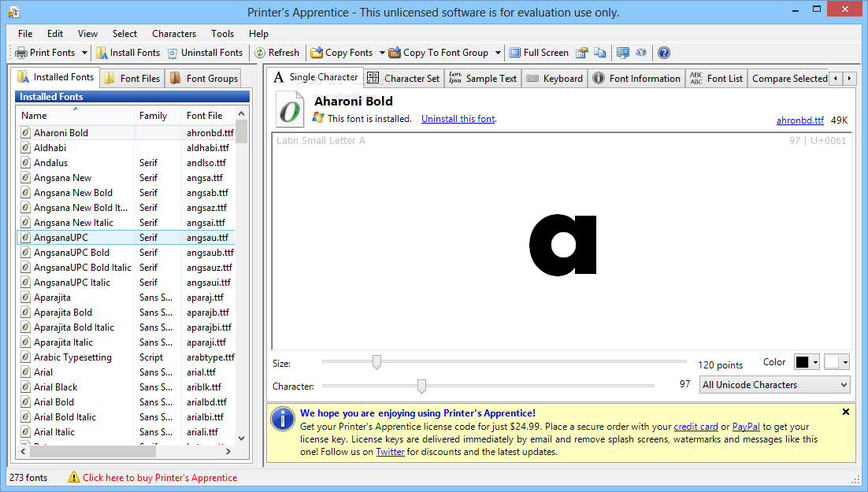Switch to the Font Groups tab
This screenshot has height=492, width=868.
tap(204, 79)
